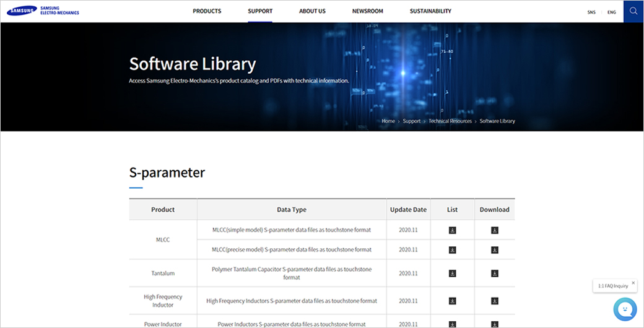This screenshot has height=328, width=644.
Task: Open List for High Frequency Inductors row
Action: [452, 301]
